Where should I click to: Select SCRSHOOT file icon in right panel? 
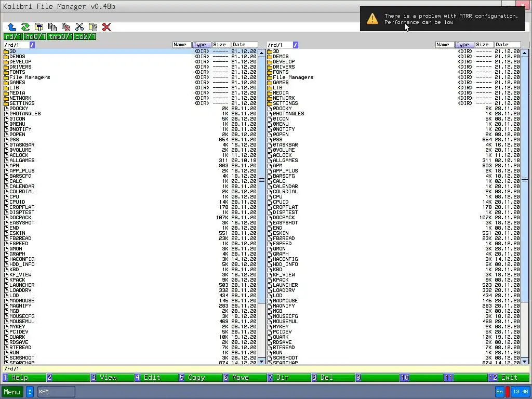click(270, 357)
